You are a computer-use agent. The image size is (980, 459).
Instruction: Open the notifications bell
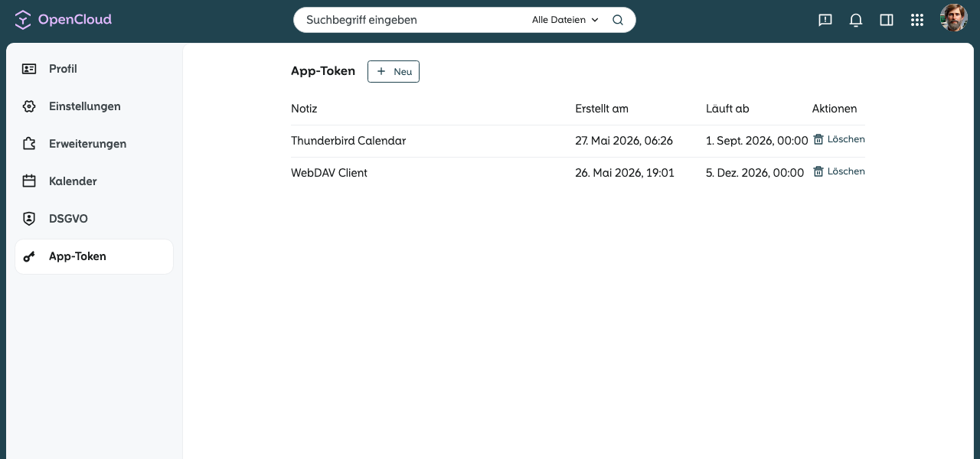click(856, 20)
